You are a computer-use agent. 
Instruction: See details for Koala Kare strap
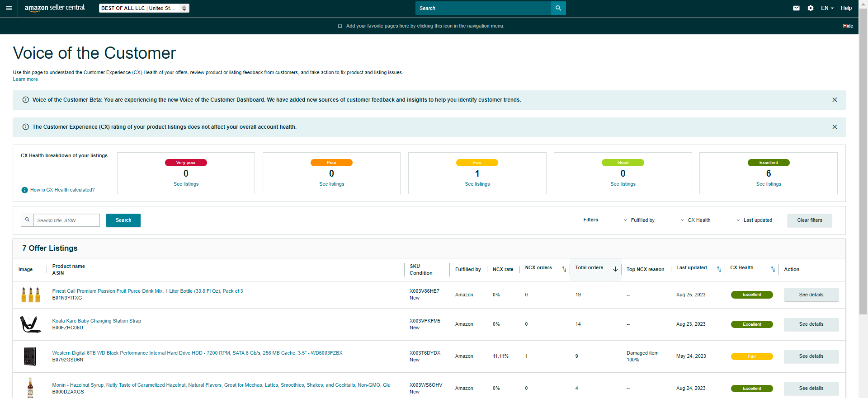(811, 324)
